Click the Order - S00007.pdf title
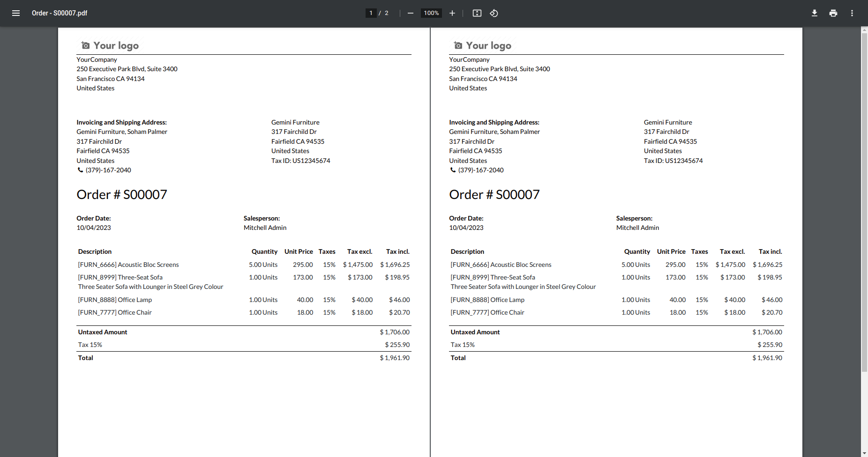The image size is (868, 457). coord(60,13)
